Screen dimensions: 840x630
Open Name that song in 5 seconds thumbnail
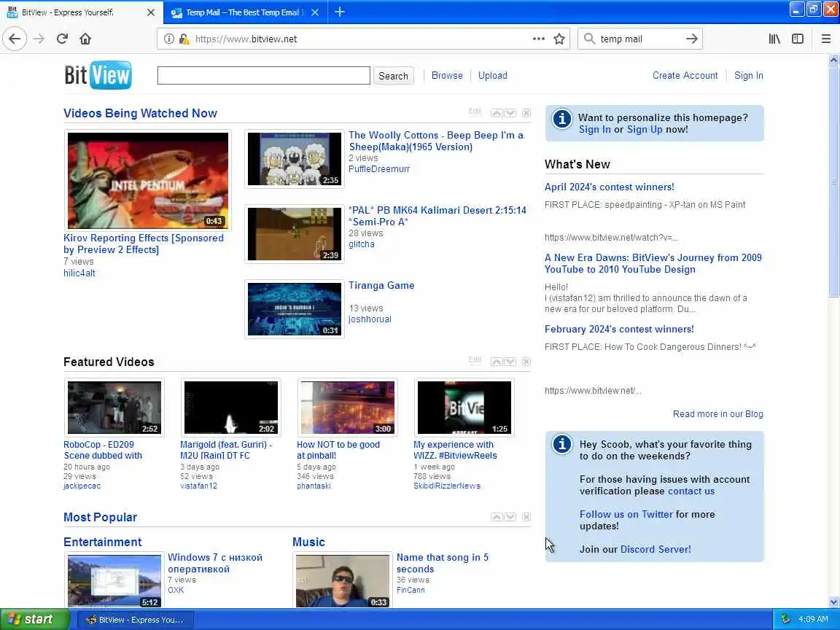pos(343,580)
